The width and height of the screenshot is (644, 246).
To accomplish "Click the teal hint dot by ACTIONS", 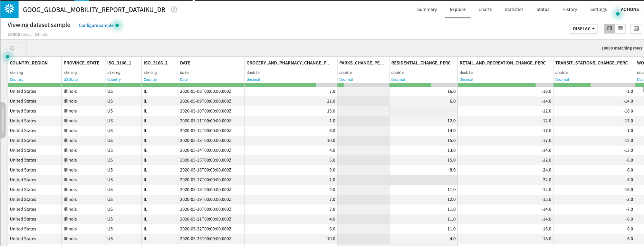I will coord(618,14).
